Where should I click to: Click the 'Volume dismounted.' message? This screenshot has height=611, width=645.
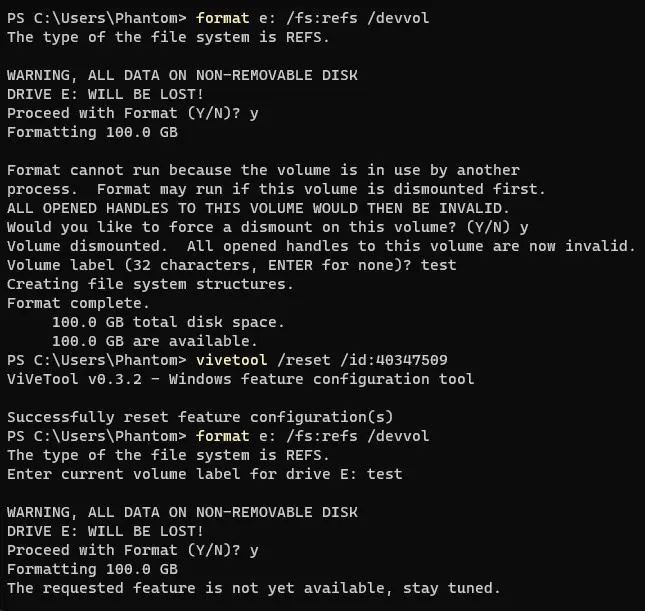pos(87,246)
